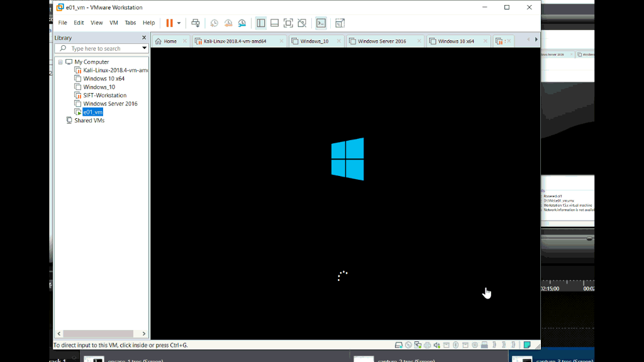The width and height of the screenshot is (644, 362).
Task: Click the printer device status icon
Action: tap(427, 345)
